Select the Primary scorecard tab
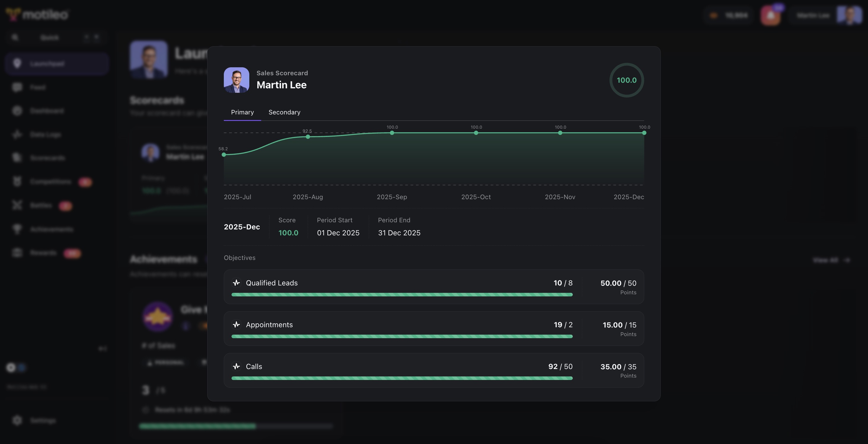This screenshot has width=868, height=444. (242, 112)
